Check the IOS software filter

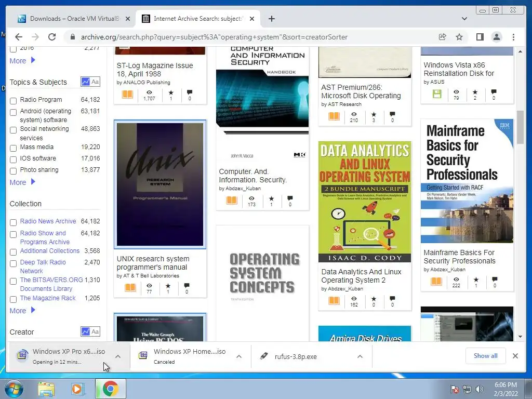pyautogui.click(x=13, y=159)
